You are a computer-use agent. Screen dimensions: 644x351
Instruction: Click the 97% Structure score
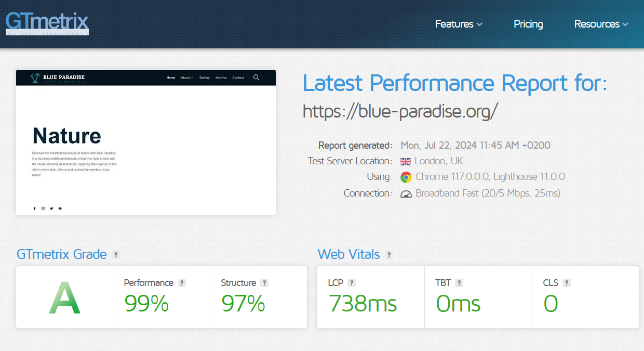(244, 304)
